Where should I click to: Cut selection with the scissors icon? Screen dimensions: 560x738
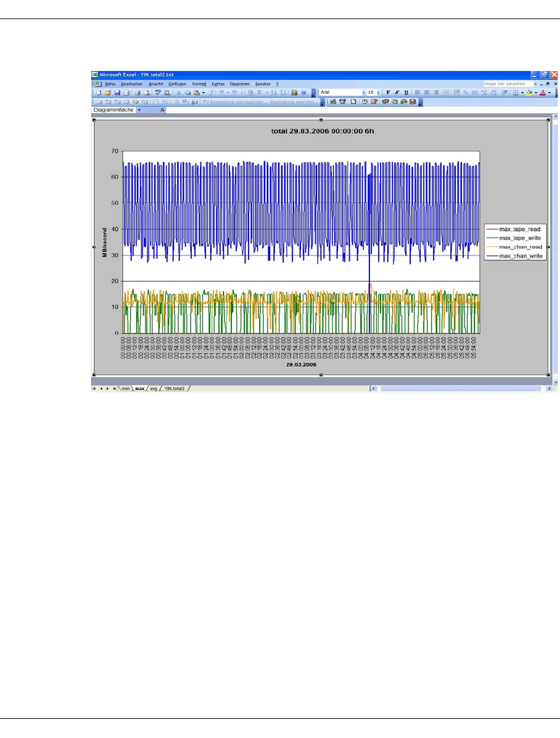(178, 93)
